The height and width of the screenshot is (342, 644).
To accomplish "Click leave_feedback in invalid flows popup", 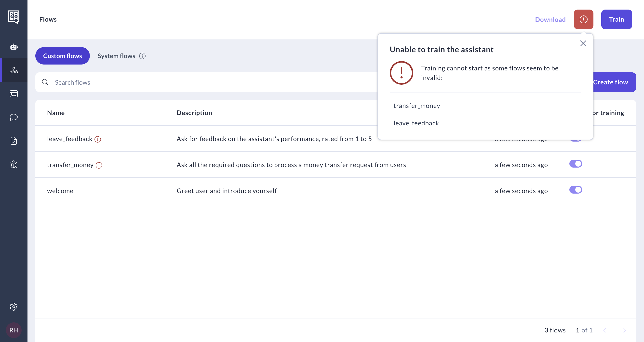I will point(416,123).
